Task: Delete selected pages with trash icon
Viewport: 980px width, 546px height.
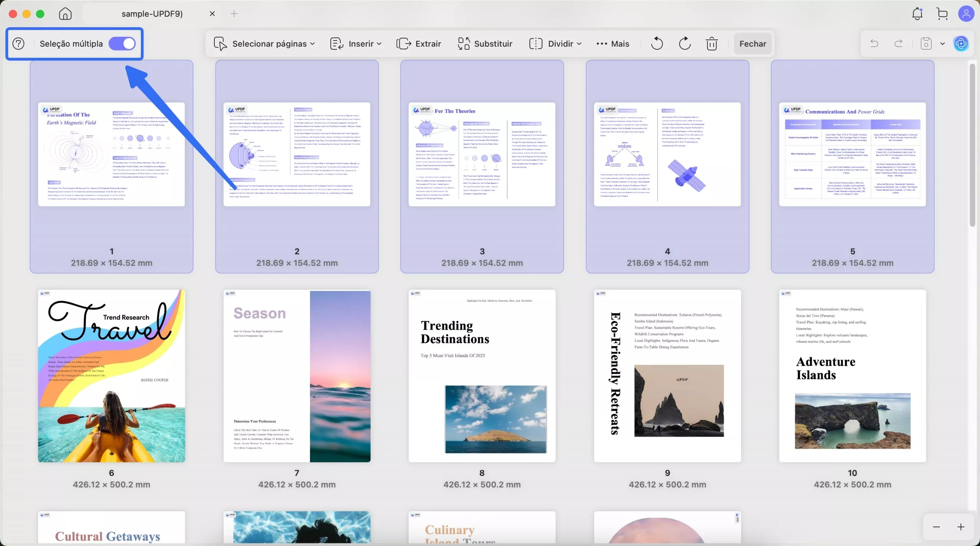Action: pyautogui.click(x=712, y=44)
